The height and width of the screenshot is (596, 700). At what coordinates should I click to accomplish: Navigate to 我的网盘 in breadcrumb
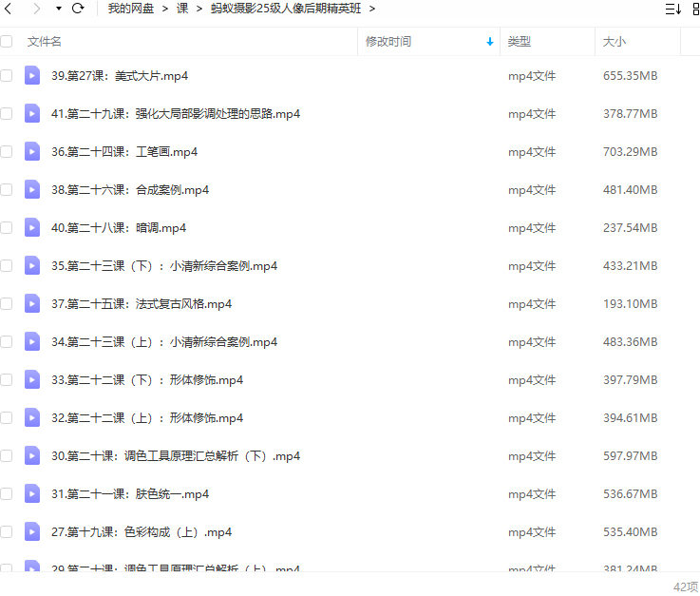pos(133,9)
